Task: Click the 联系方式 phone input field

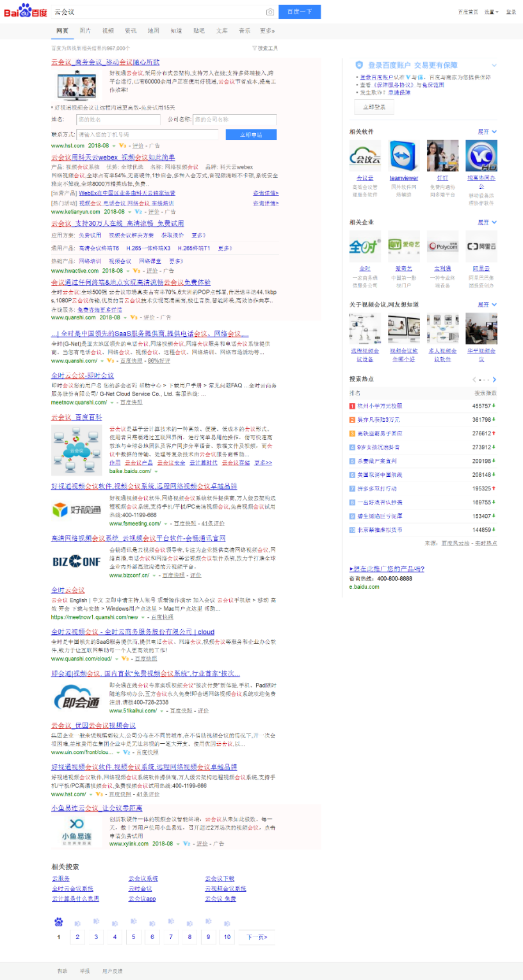Action: point(148,134)
